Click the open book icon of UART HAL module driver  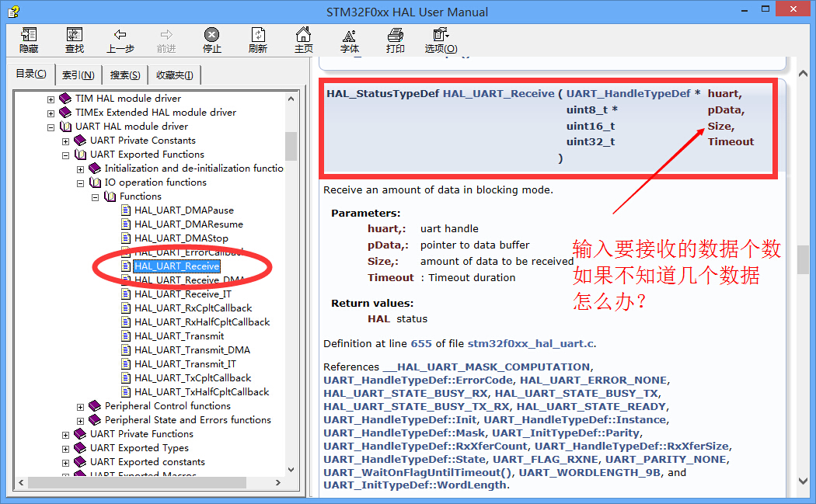65,127
